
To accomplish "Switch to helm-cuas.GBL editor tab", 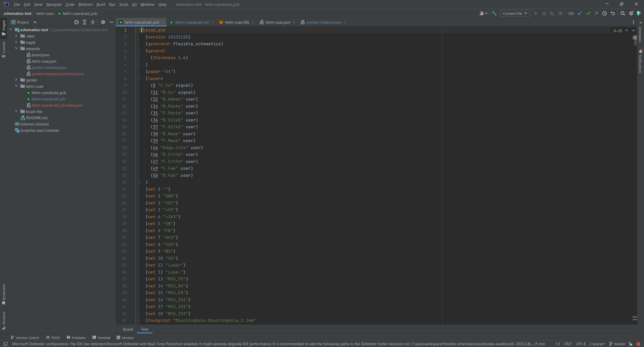I will [x=237, y=22].
